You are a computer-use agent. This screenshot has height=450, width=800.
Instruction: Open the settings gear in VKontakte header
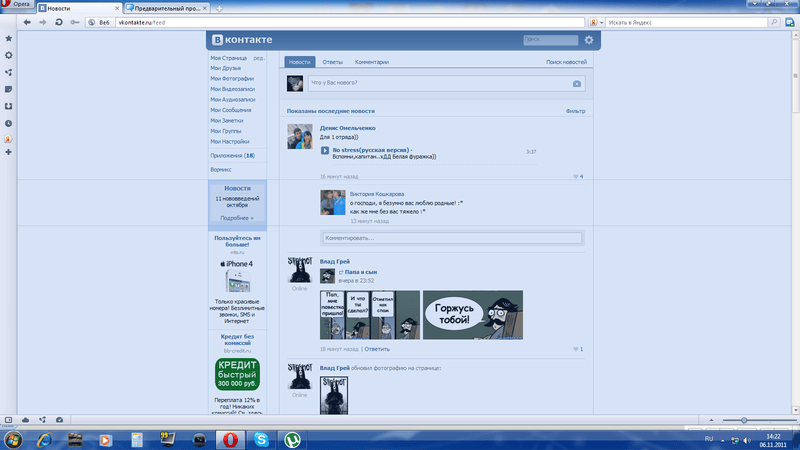pos(589,40)
